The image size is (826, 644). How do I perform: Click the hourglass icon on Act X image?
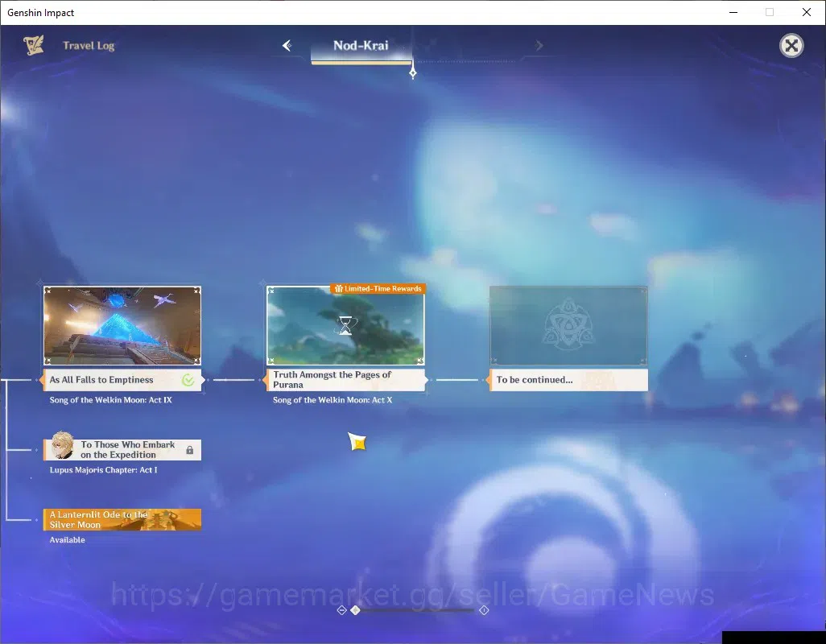[x=345, y=326]
